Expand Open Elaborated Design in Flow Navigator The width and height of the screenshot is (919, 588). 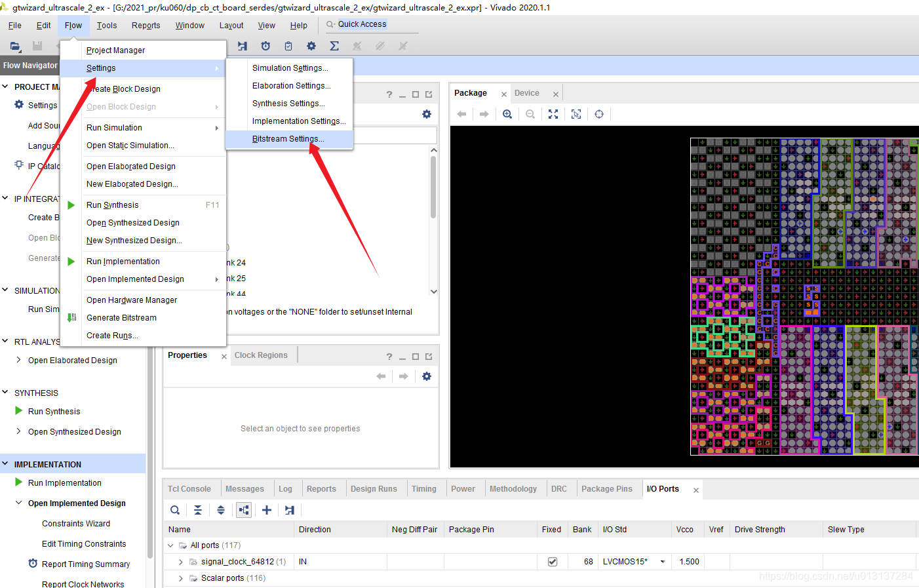(x=18, y=360)
